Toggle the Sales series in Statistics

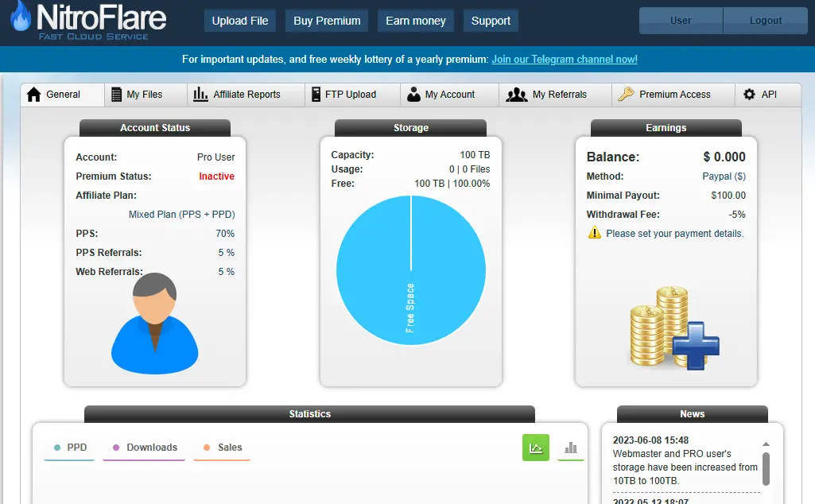(x=222, y=448)
